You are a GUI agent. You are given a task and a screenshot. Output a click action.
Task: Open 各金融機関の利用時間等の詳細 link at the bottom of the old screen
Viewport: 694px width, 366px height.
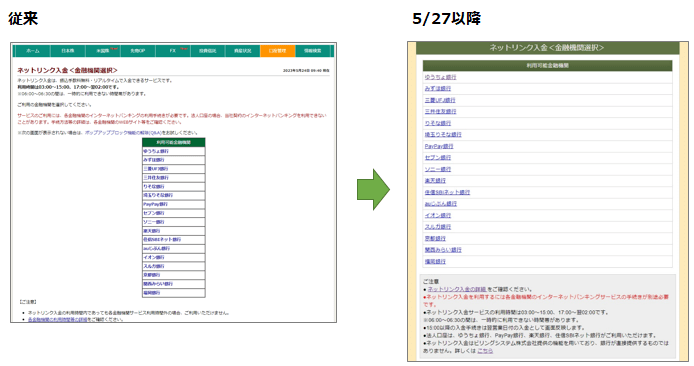[x=58, y=319]
